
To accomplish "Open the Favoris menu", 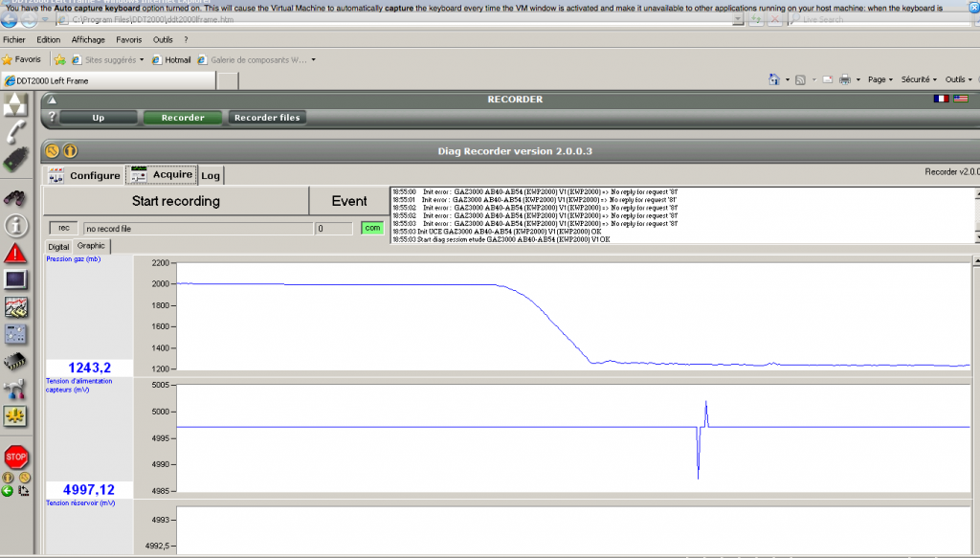I will click(129, 39).
